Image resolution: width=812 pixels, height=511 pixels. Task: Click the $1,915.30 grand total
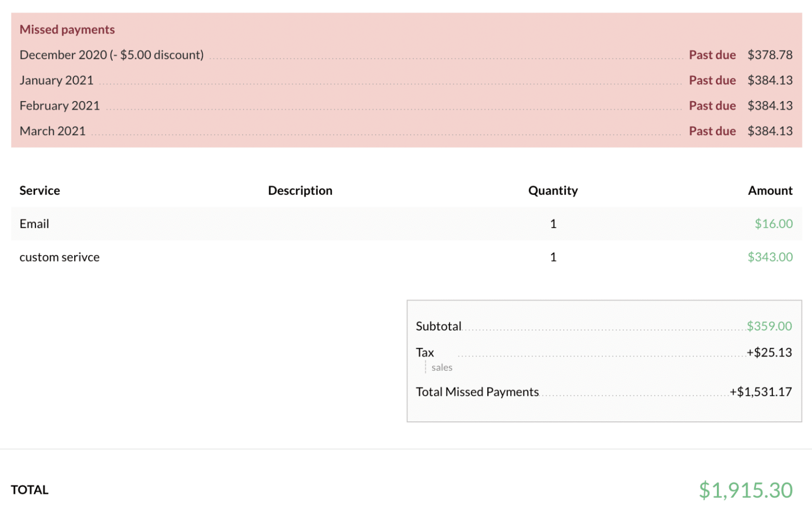(x=745, y=490)
